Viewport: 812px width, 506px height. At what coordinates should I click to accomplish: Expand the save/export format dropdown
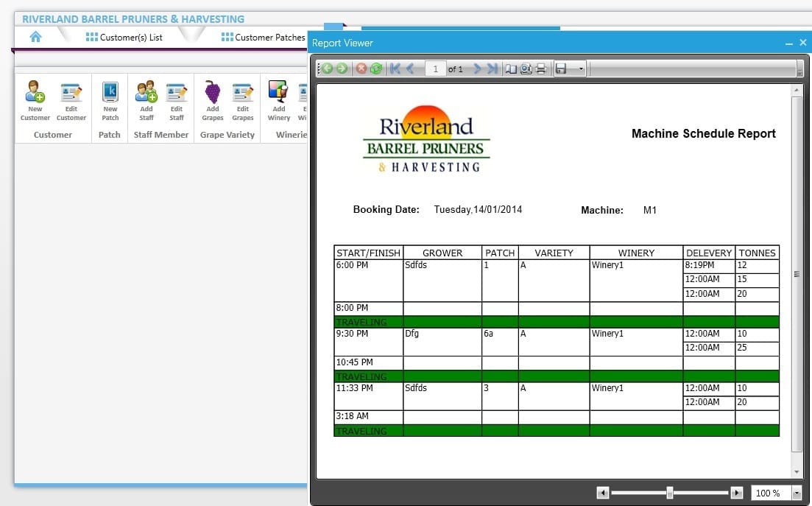coord(582,68)
